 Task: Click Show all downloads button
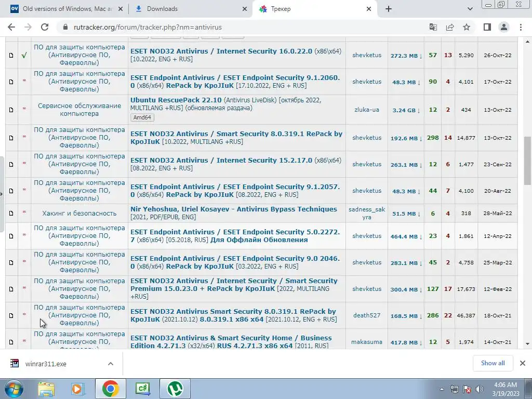(x=493, y=363)
